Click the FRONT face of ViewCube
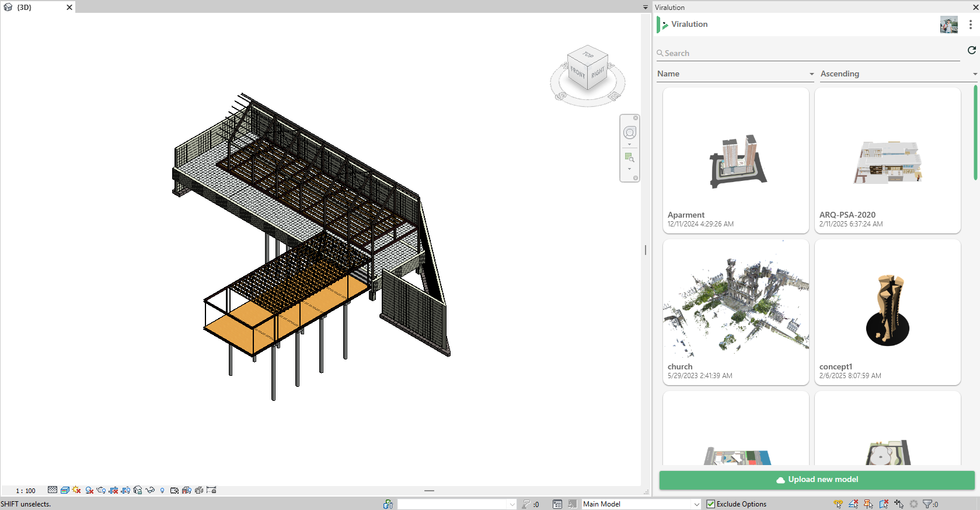 (x=577, y=72)
